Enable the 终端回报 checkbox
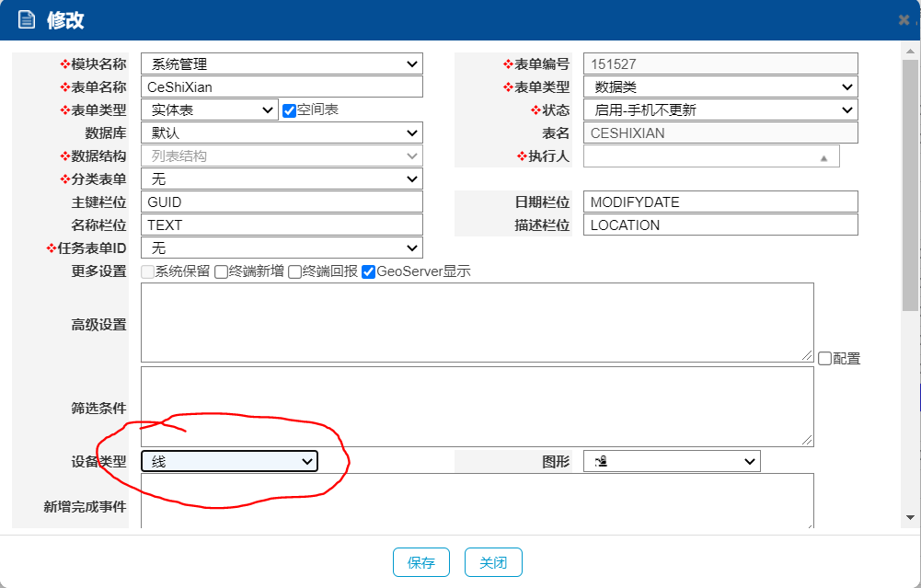This screenshot has width=921, height=588. point(294,272)
